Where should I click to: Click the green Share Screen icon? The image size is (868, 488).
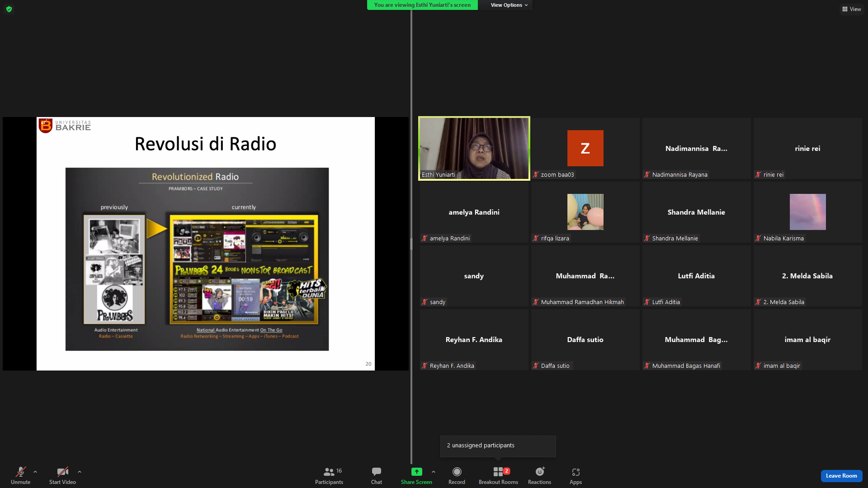(416, 472)
